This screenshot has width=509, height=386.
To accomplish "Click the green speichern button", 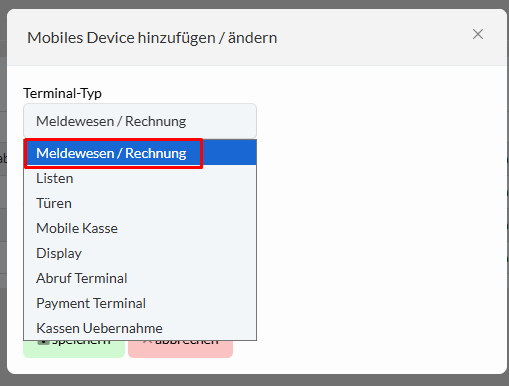I will point(74,349).
